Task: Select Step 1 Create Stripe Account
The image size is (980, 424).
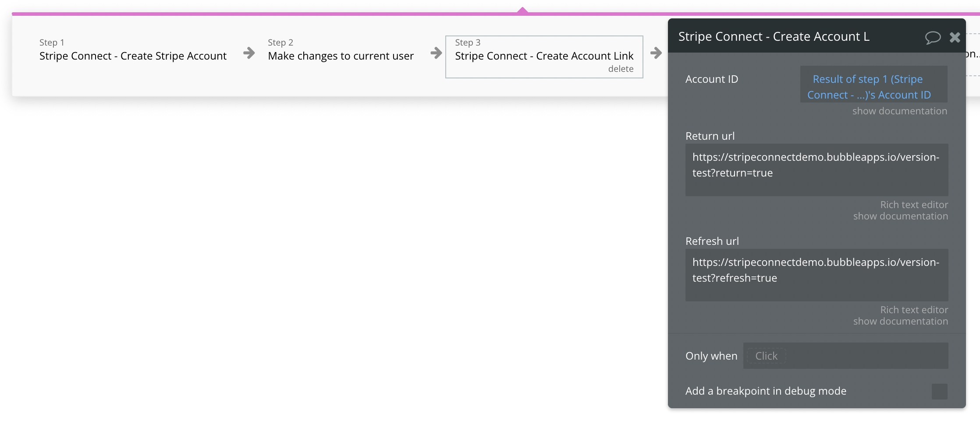Action: coord(133,56)
